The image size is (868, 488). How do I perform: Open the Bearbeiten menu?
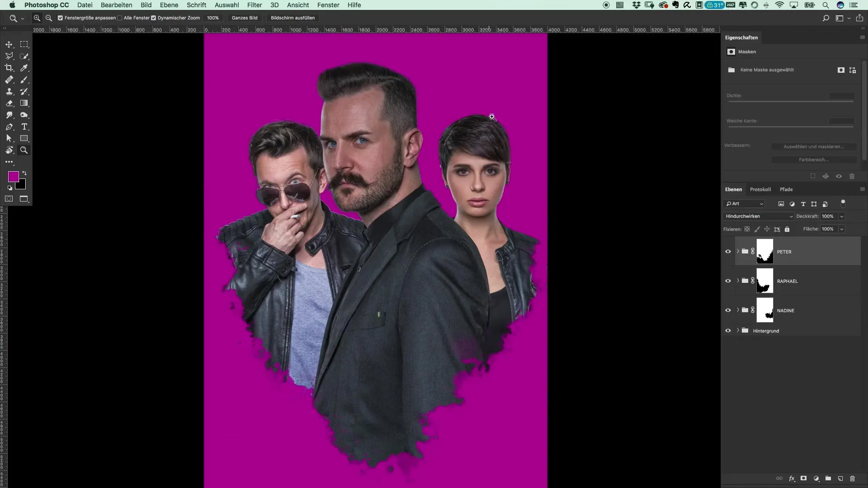click(x=116, y=5)
